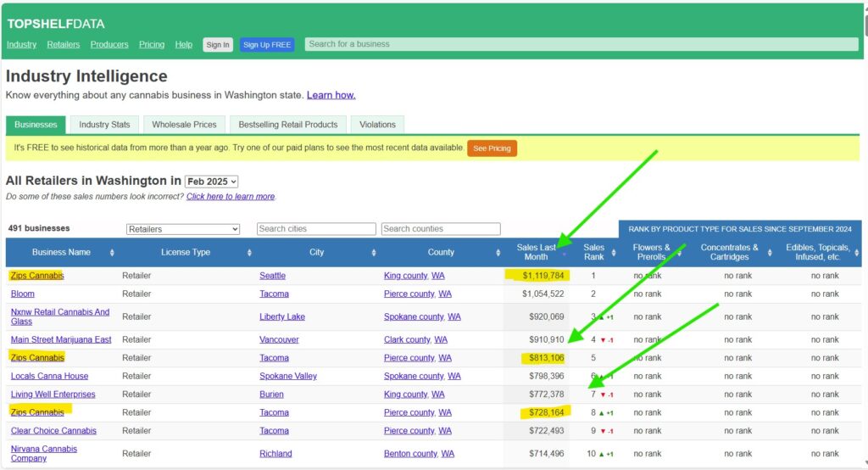868x470 pixels.
Task: Focus the Search for a business field
Action: pyautogui.click(x=581, y=44)
